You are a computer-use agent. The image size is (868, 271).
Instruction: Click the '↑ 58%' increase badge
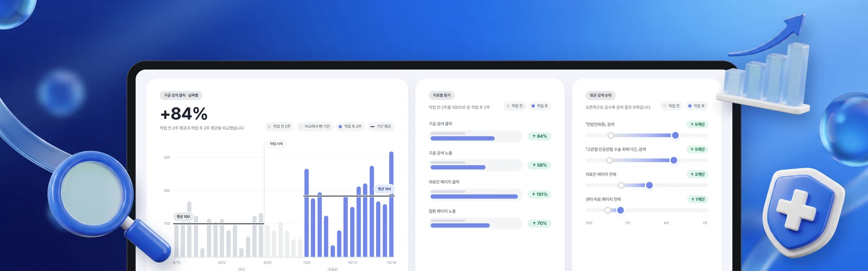click(539, 165)
